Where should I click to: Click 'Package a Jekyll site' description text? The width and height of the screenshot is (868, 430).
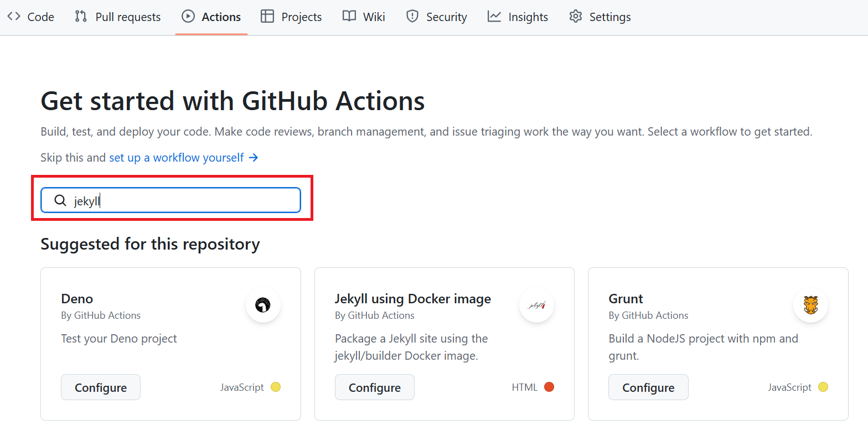click(411, 347)
